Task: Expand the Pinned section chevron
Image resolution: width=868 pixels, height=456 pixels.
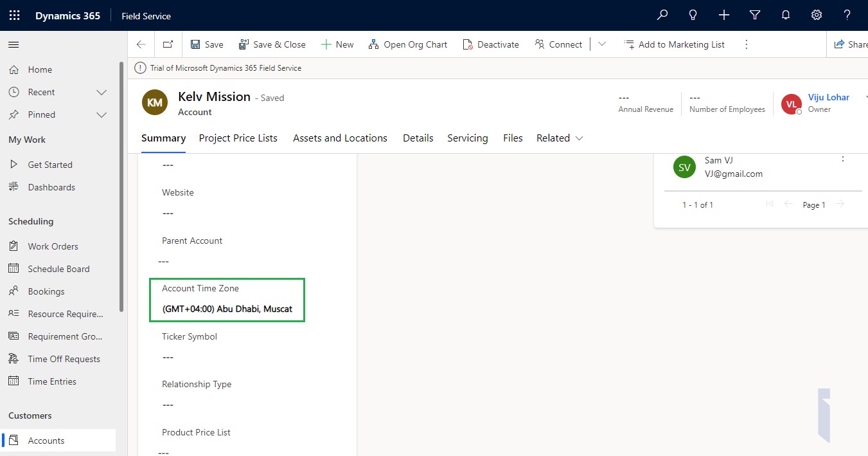Action: click(102, 114)
